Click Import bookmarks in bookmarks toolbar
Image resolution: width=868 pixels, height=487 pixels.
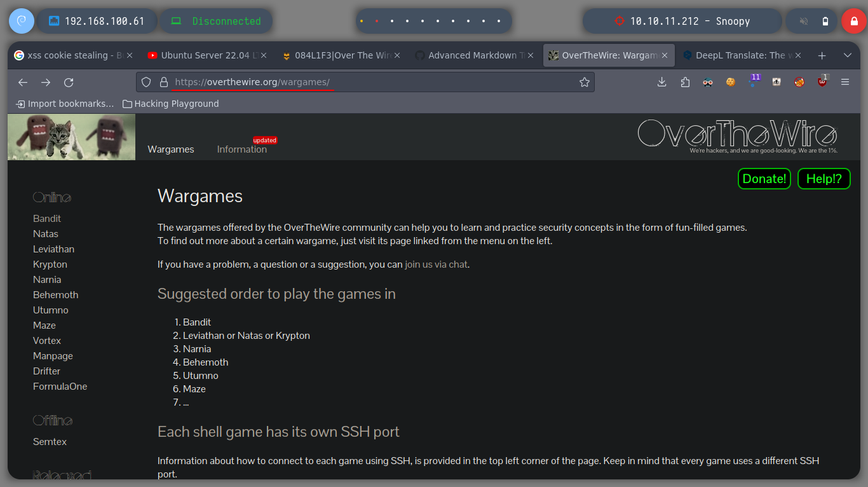pos(65,104)
